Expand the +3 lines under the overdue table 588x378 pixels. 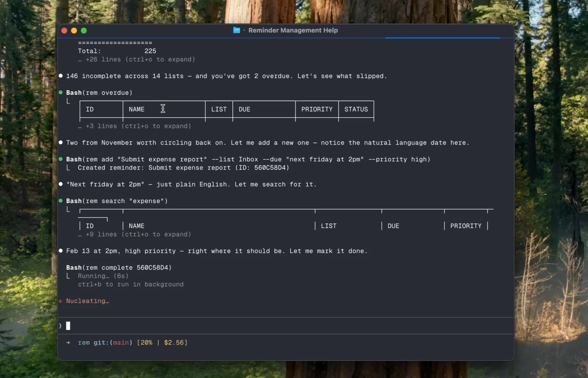tap(134, 126)
